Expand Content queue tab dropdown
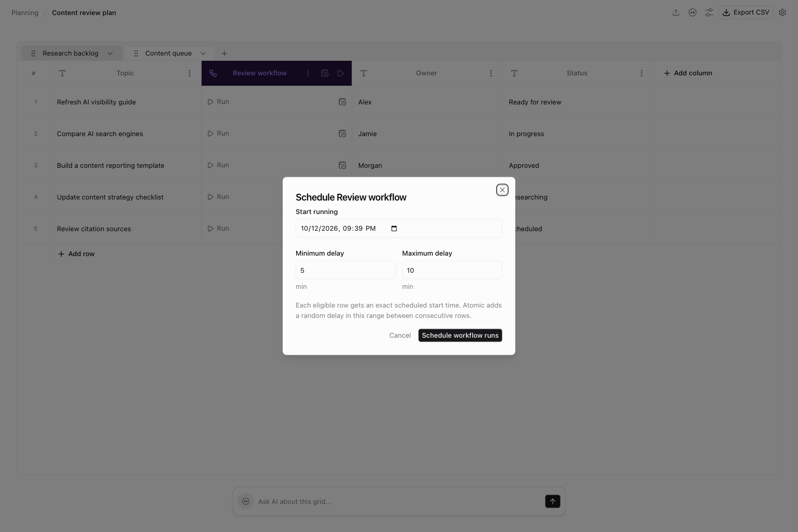The width and height of the screenshot is (798, 532). [203, 54]
